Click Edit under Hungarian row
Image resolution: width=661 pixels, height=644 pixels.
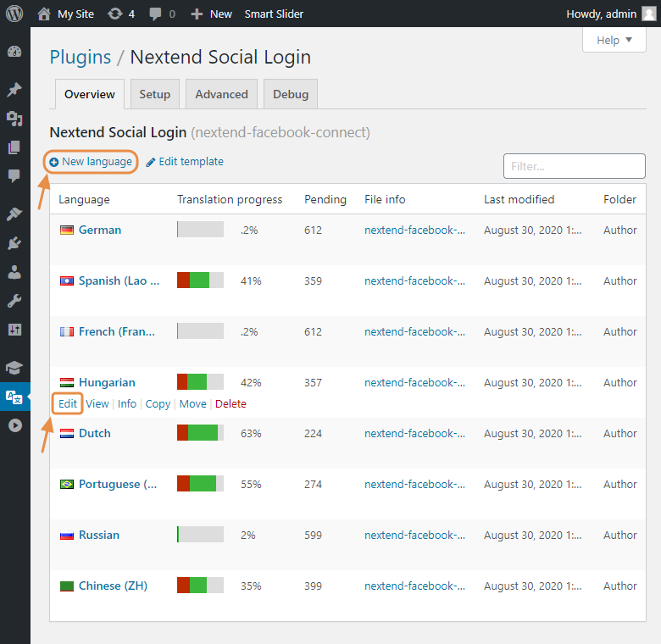(68, 404)
